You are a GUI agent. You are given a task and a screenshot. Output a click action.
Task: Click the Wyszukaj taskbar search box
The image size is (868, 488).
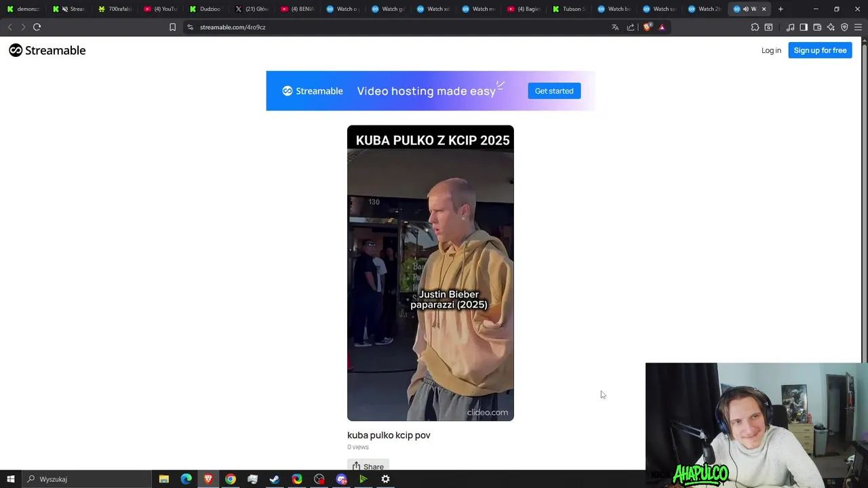pyautogui.click(x=86, y=479)
